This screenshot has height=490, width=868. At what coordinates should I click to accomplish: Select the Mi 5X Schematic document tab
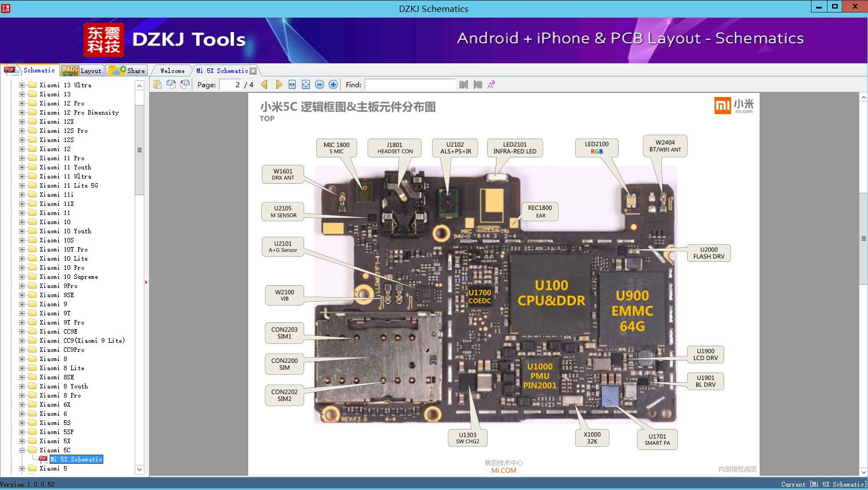coord(221,71)
